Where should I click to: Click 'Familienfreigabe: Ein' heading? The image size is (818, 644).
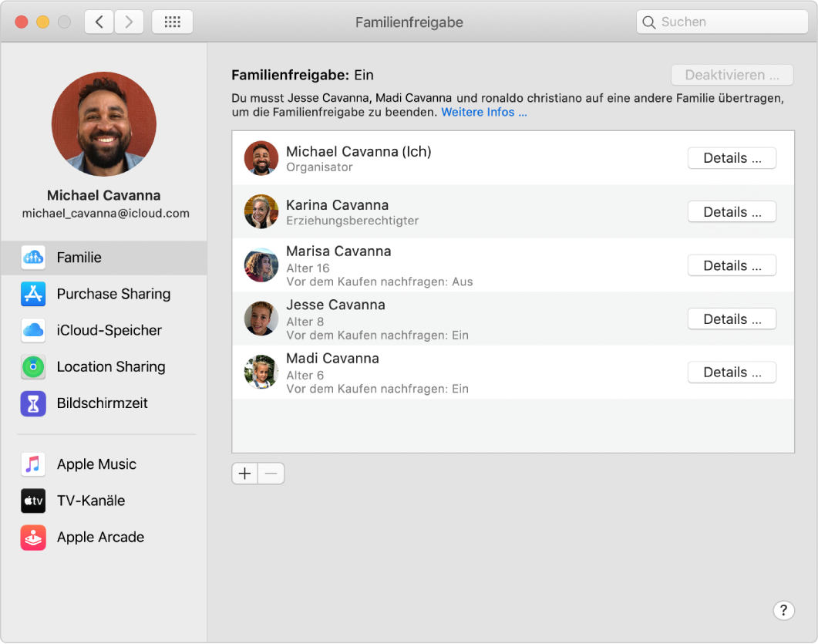302,75
